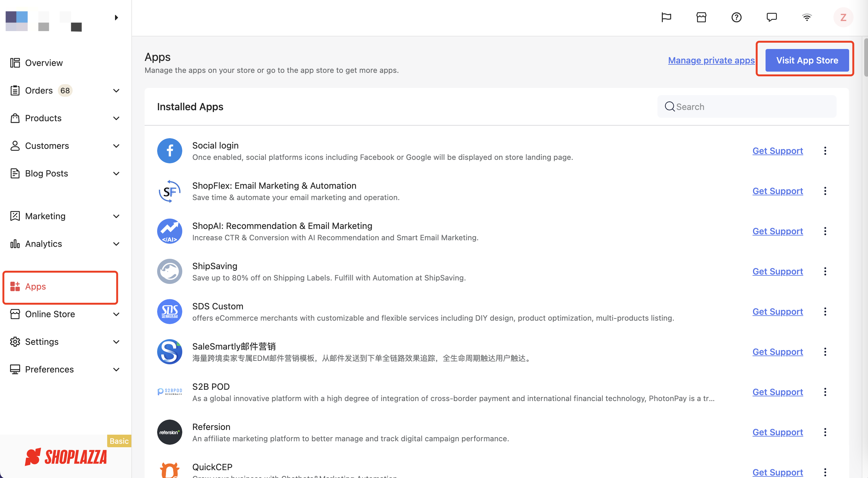Screen dimensions: 868x478
Task: Open Preferences in sidebar
Action: click(42, 369)
